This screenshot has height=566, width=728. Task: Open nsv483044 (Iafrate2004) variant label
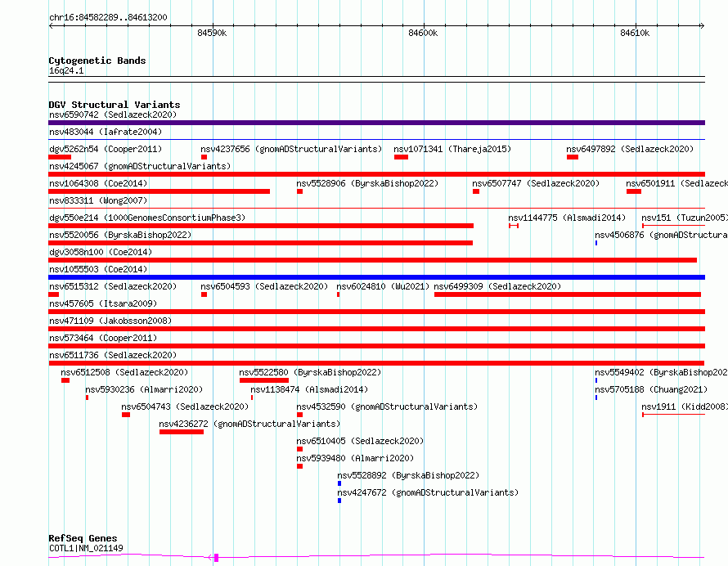pos(106,132)
